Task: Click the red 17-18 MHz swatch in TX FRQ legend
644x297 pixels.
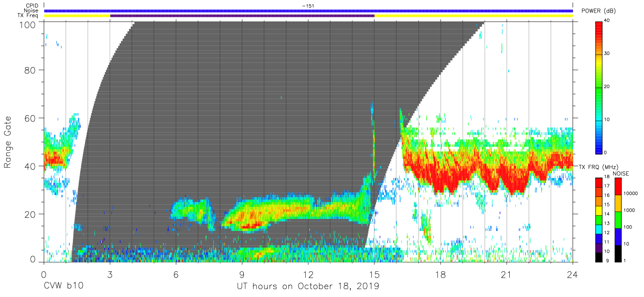Action: click(x=599, y=183)
